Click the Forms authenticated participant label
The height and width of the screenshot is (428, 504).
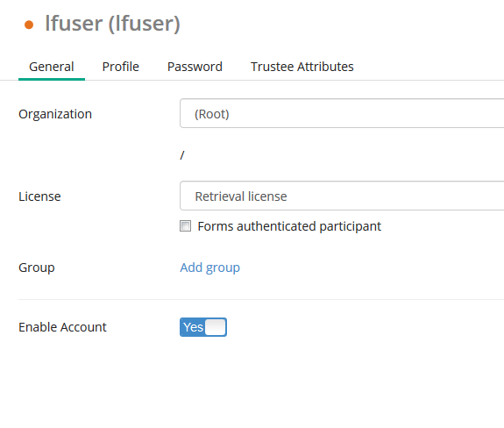[x=289, y=226]
